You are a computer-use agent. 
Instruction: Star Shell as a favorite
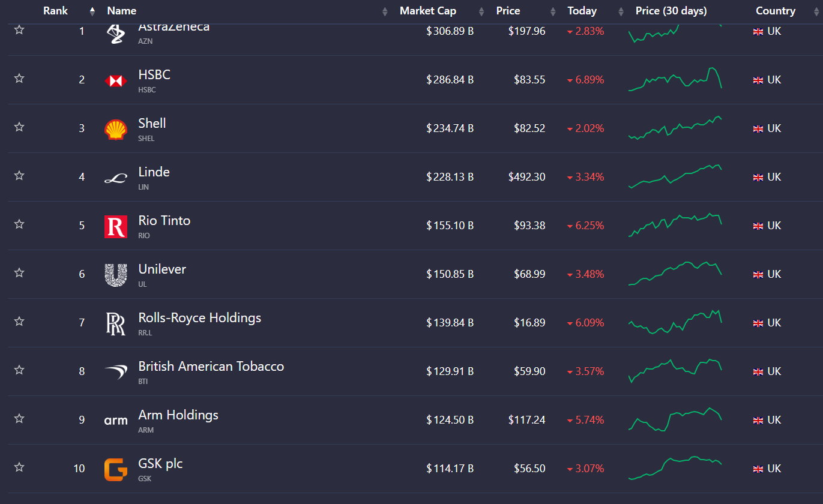click(19, 127)
